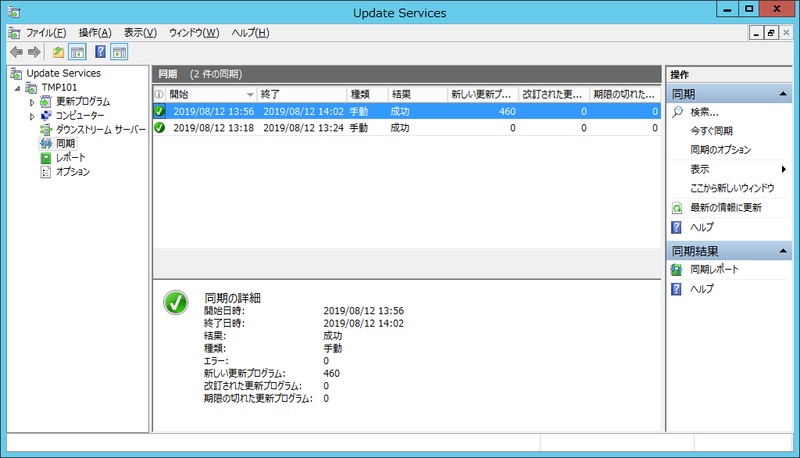Select the Update Services root tree item

pyautogui.click(x=64, y=73)
